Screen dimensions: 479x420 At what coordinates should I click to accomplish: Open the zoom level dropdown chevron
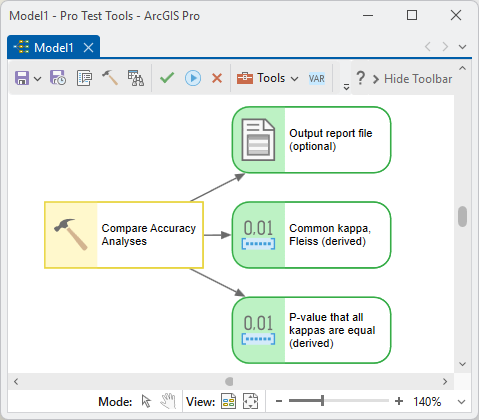point(462,402)
